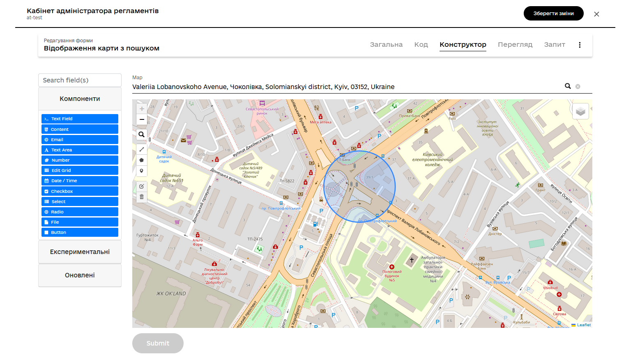The height and width of the screenshot is (364, 633).
Task: Focus the Search field(s) input
Action: coord(80,80)
